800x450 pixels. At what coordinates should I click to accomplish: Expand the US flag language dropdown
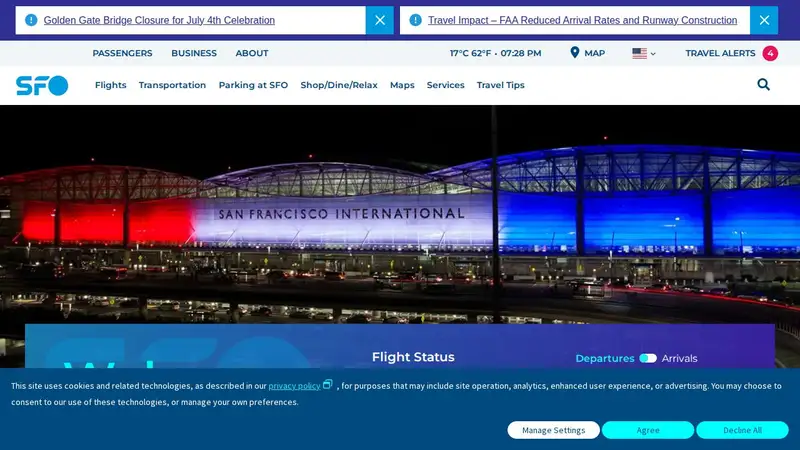[643, 53]
